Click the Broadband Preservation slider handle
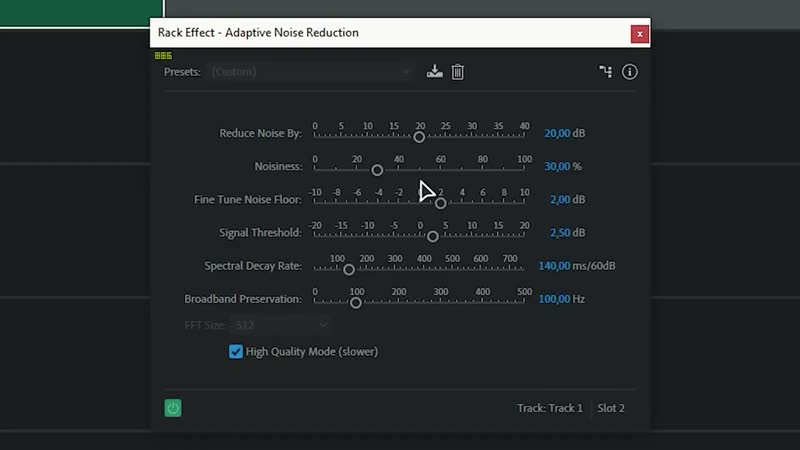 [355, 302]
